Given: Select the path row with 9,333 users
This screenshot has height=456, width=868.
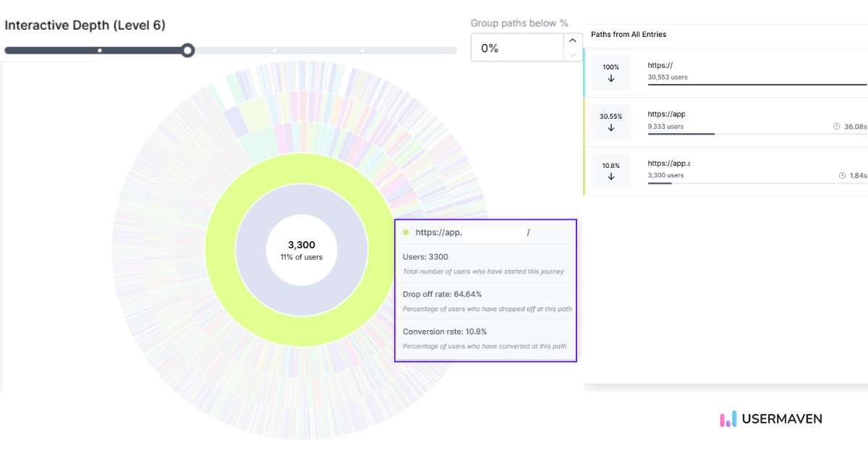Looking at the screenshot, I should [x=723, y=122].
